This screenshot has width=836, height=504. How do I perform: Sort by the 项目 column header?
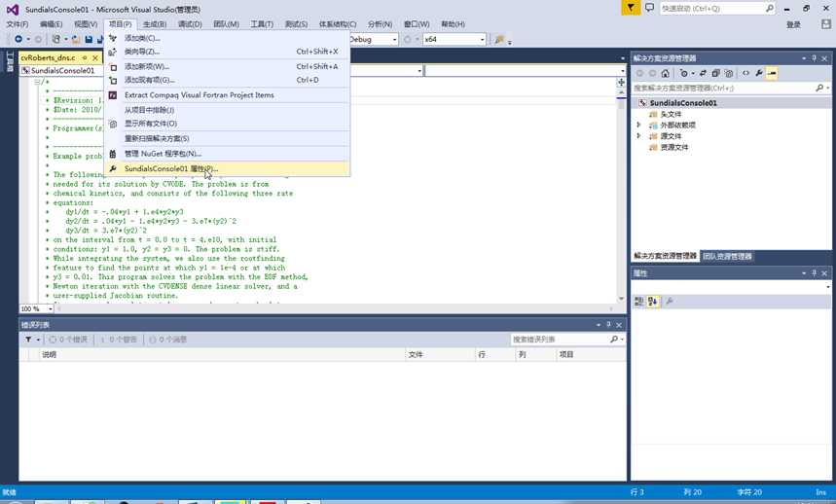click(x=591, y=355)
